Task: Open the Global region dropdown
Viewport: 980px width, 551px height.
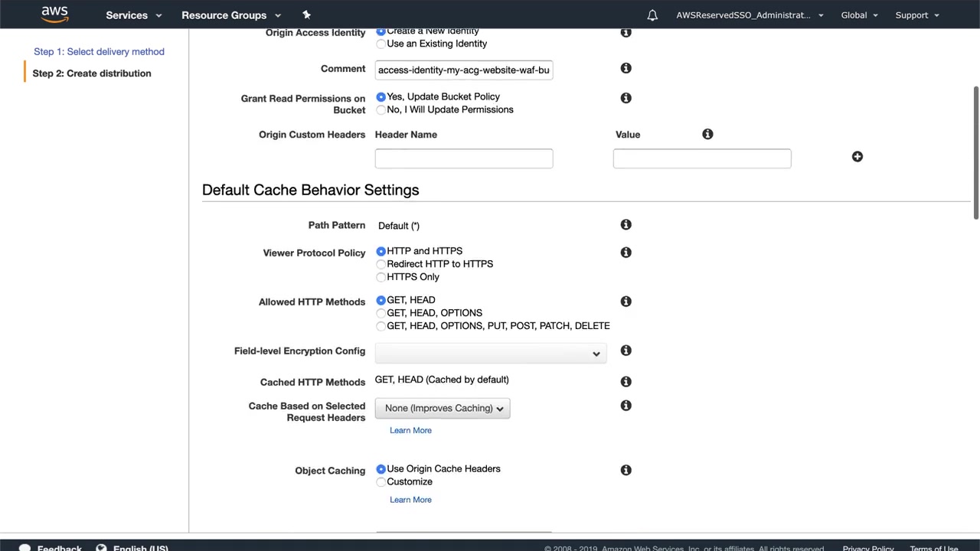Action: (x=859, y=15)
